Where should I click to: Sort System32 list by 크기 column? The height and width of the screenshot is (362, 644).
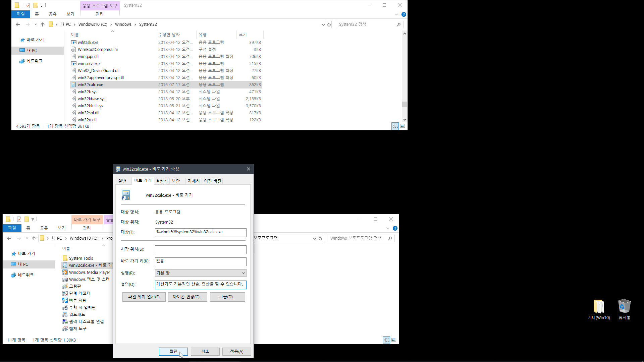(x=250, y=35)
